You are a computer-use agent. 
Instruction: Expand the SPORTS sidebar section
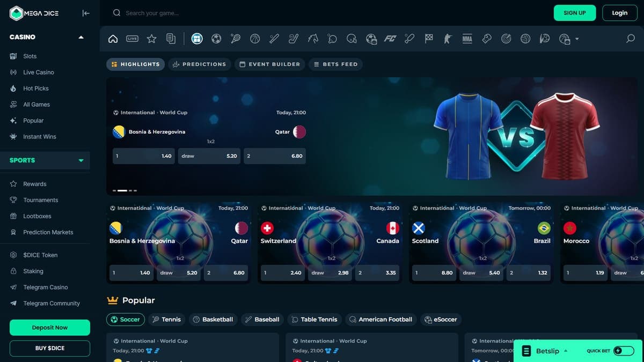pos(81,160)
